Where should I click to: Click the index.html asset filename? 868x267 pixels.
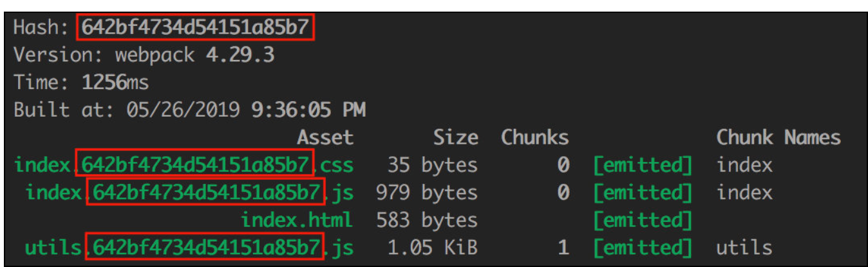click(x=297, y=221)
